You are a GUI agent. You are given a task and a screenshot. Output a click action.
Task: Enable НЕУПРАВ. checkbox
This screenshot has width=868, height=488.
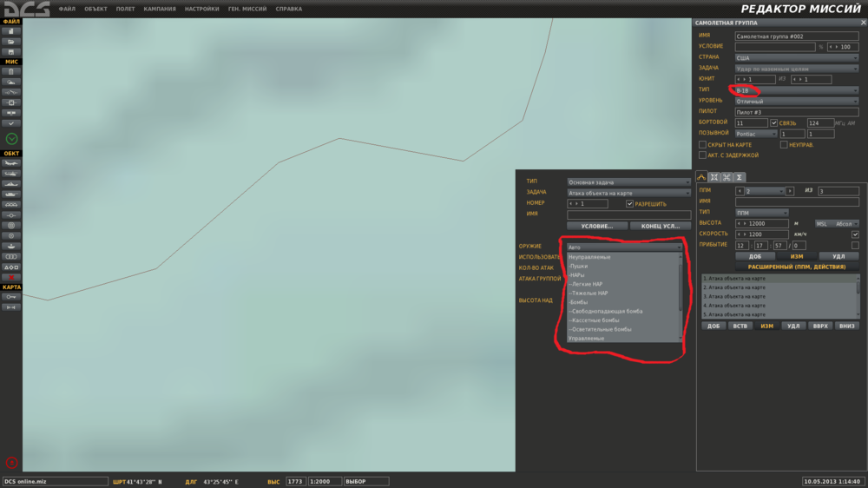pyautogui.click(x=784, y=144)
